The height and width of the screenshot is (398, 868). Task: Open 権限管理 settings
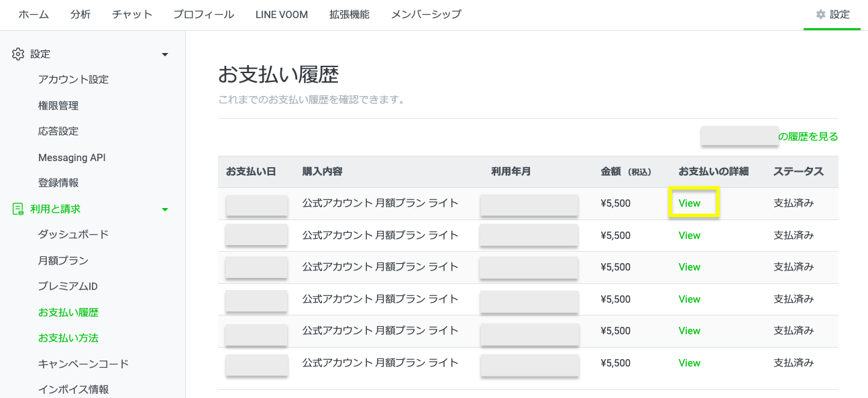coord(59,105)
